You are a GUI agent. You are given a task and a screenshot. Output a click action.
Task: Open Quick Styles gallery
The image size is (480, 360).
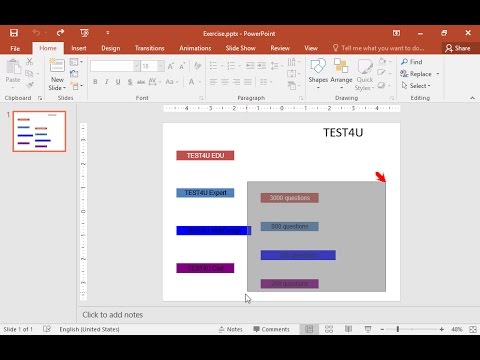[x=365, y=74]
